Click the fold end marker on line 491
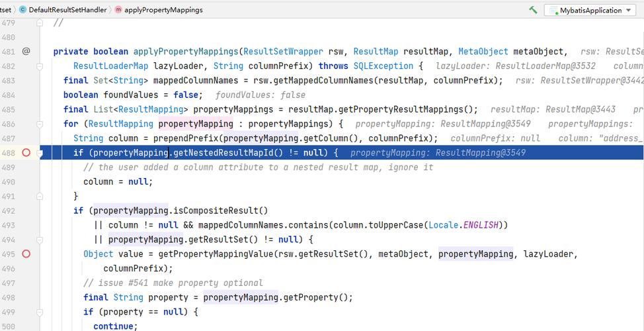 [x=40, y=196]
